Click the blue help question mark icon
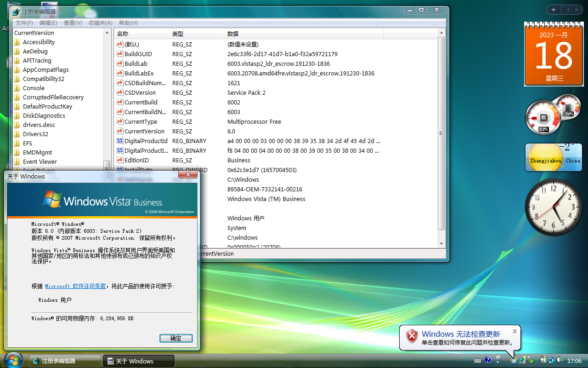The width and height of the screenshot is (588, 368). click(x=488, y=360)
